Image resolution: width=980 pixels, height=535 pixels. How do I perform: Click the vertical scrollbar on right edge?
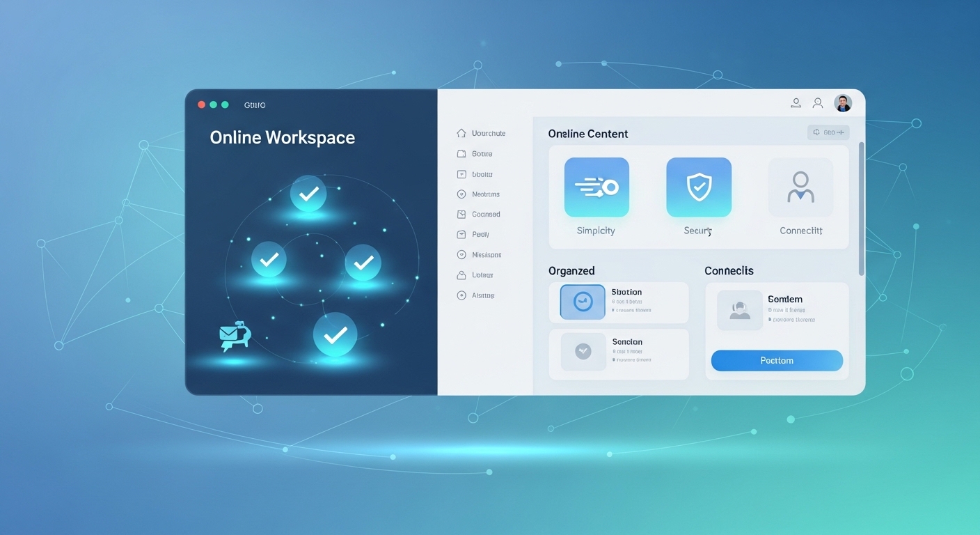click(x=862, y=209)
